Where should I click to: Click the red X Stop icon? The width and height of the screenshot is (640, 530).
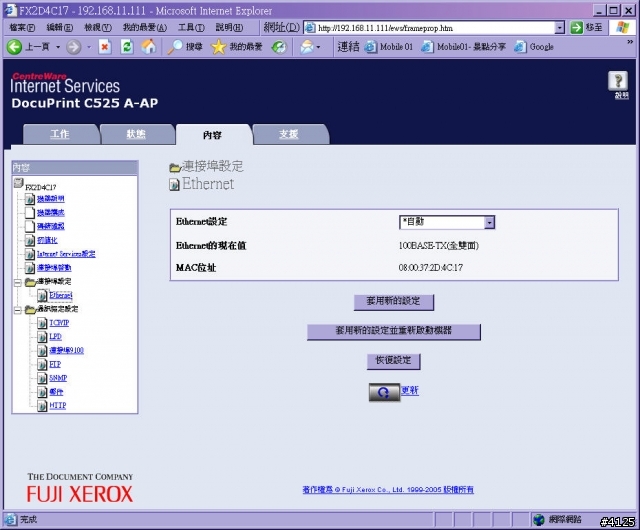pos(105,47)
